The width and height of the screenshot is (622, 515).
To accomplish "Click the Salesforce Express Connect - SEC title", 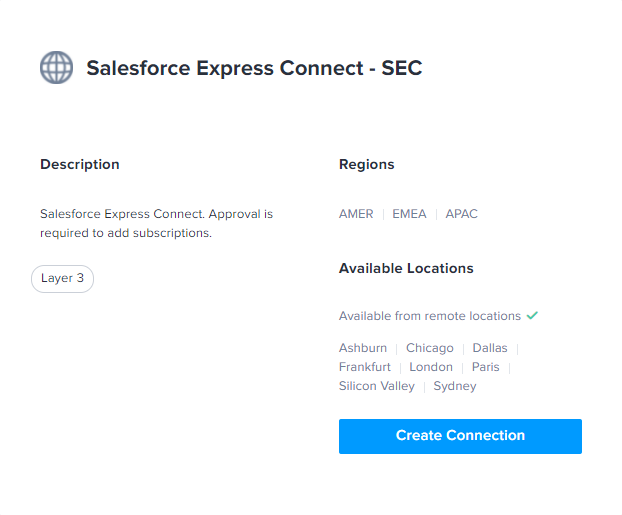I will 254,68.
